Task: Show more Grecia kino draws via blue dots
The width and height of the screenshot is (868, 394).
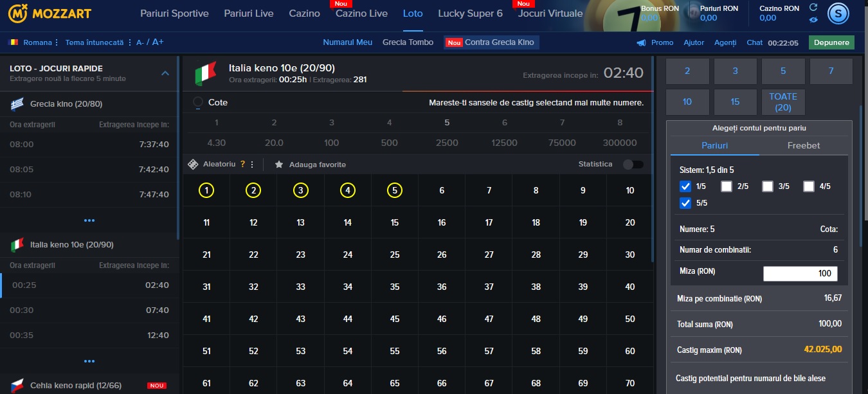Action: (89, 220)
